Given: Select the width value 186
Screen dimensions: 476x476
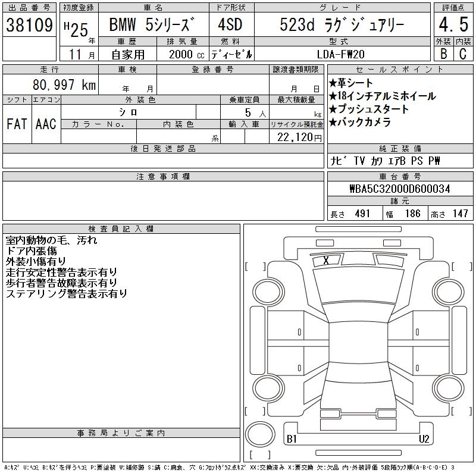Looking at the screenshot, I should tap(413, 214).
